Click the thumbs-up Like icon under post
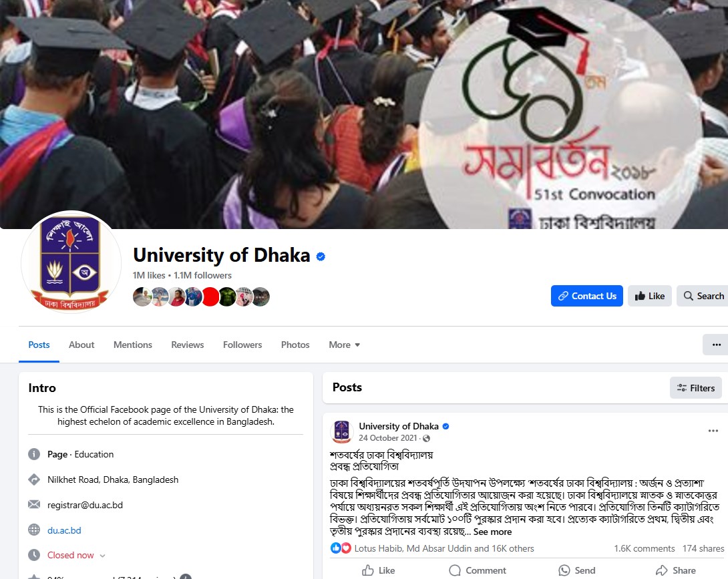 (x=368, y=570)
